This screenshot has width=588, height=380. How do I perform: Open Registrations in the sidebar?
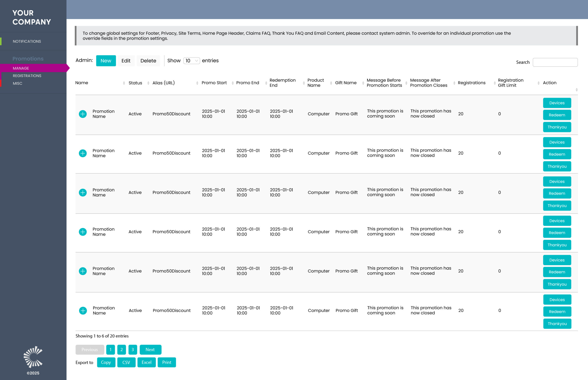coord(27,76)
